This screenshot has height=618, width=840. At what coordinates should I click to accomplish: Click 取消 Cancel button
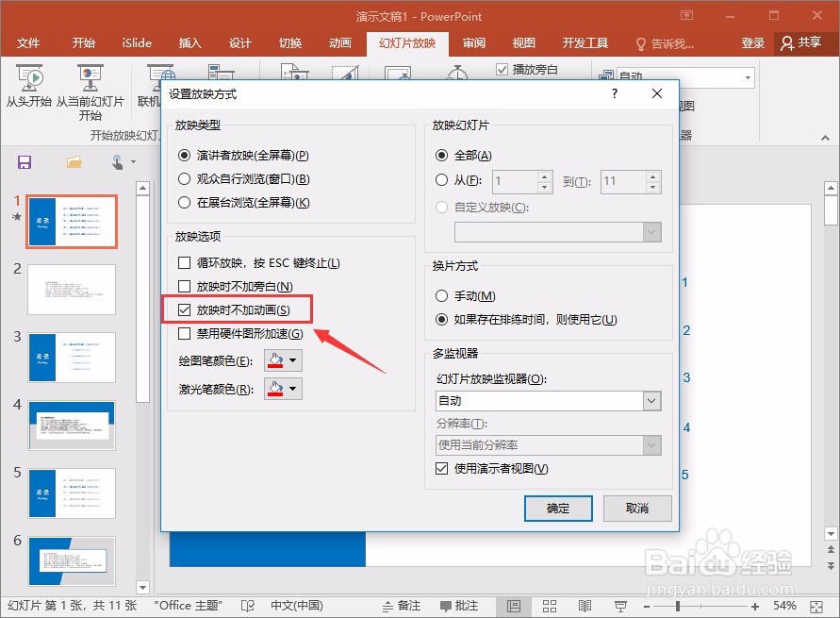point(637,509)
